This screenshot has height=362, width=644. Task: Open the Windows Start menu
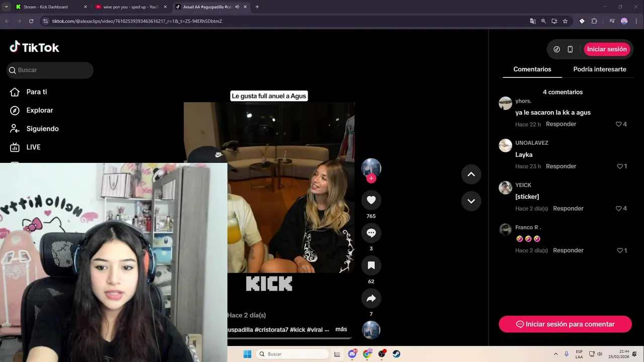pos(247,354)
